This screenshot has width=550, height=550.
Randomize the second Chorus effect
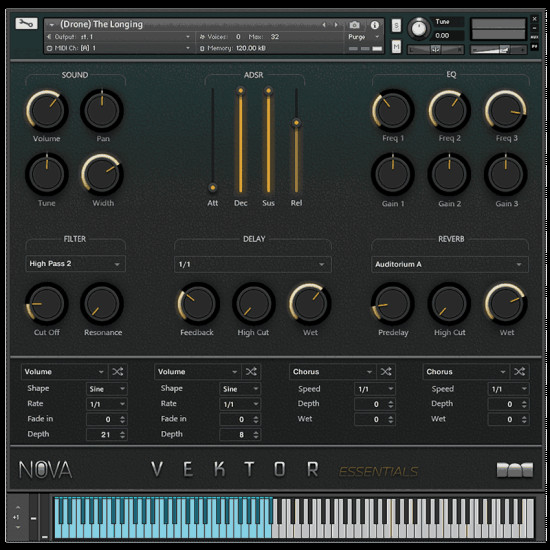(519, 371)
